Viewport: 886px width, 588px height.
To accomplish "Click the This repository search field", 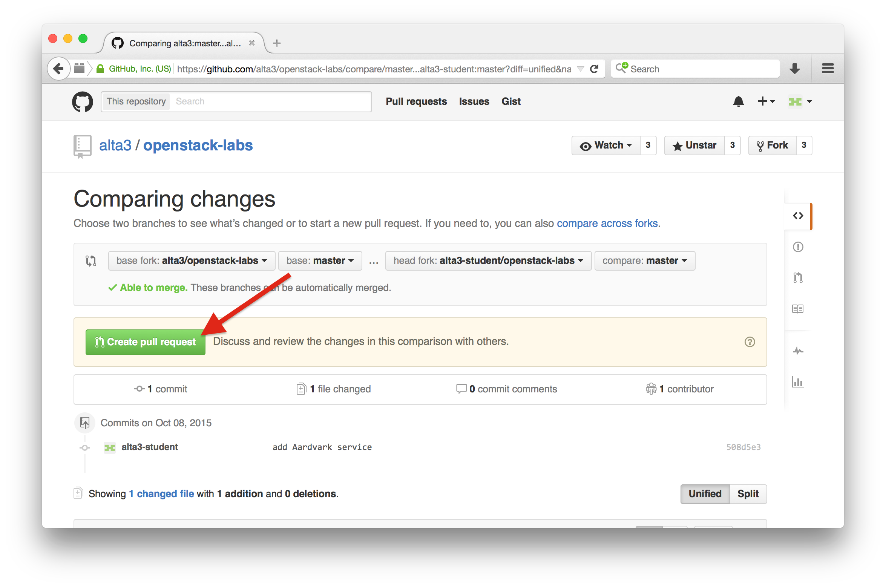I will [270, 101].
